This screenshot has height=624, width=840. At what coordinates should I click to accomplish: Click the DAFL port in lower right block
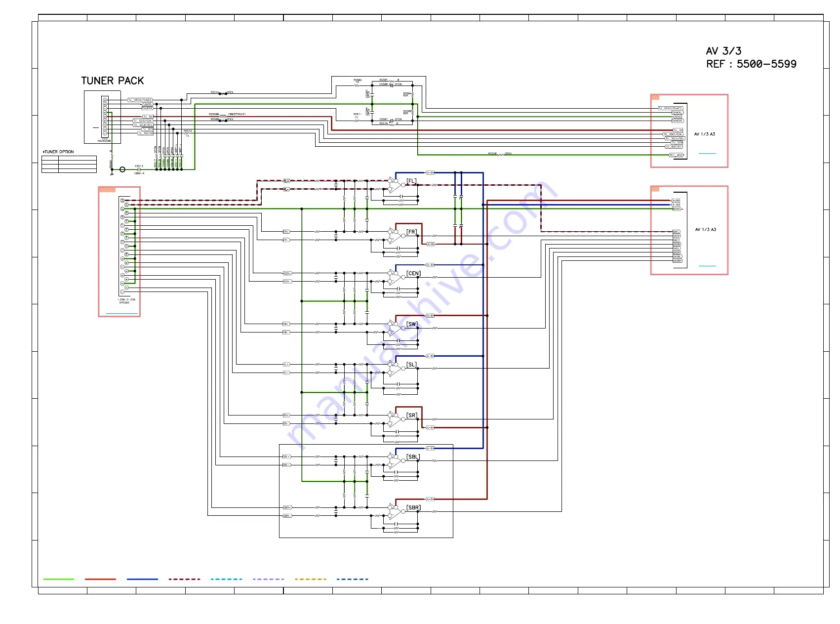pos(677,232)
